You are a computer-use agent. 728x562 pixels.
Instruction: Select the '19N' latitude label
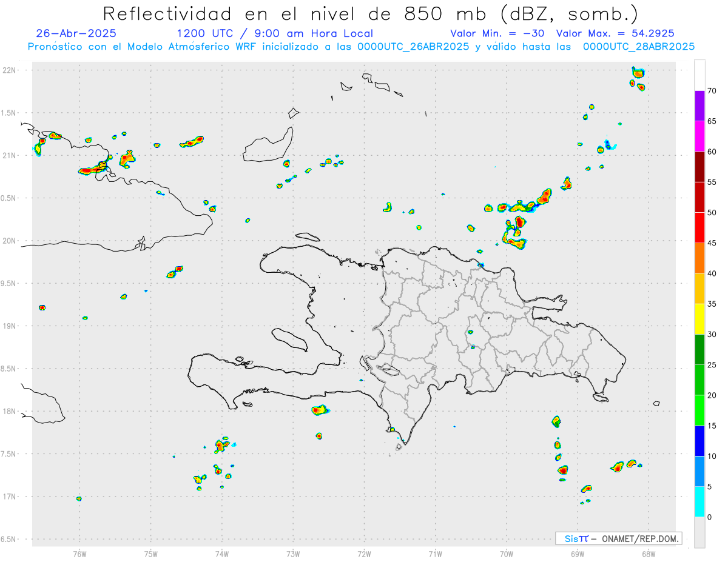click(x=10, y=326)
